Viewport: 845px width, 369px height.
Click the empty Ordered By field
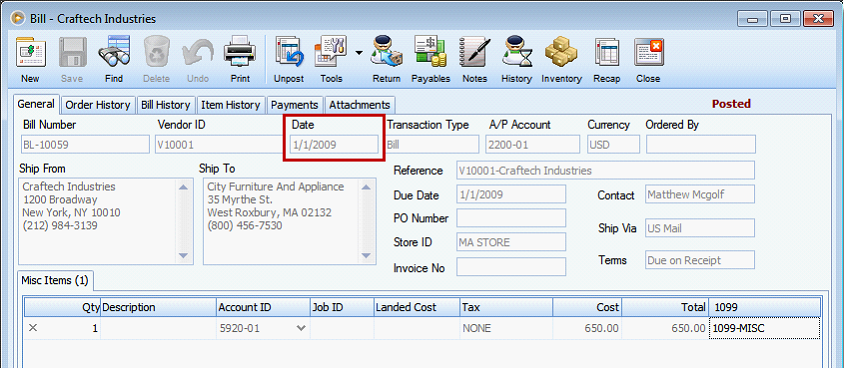pos(701,144)
